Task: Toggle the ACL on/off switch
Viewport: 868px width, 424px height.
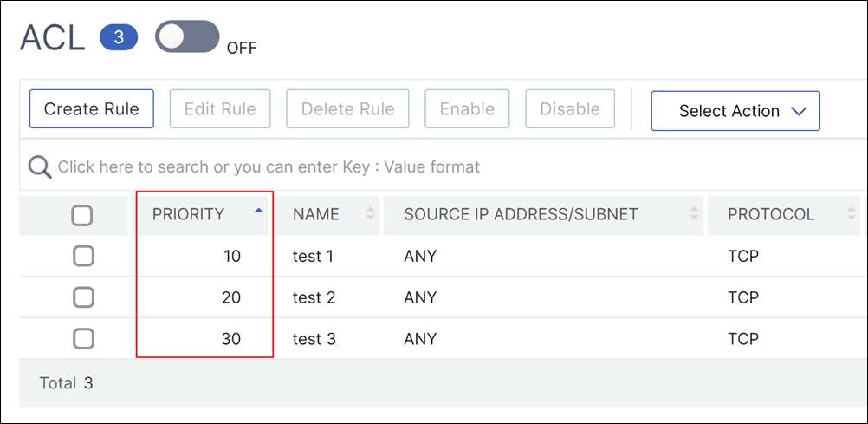Action: tap(187, 36)
